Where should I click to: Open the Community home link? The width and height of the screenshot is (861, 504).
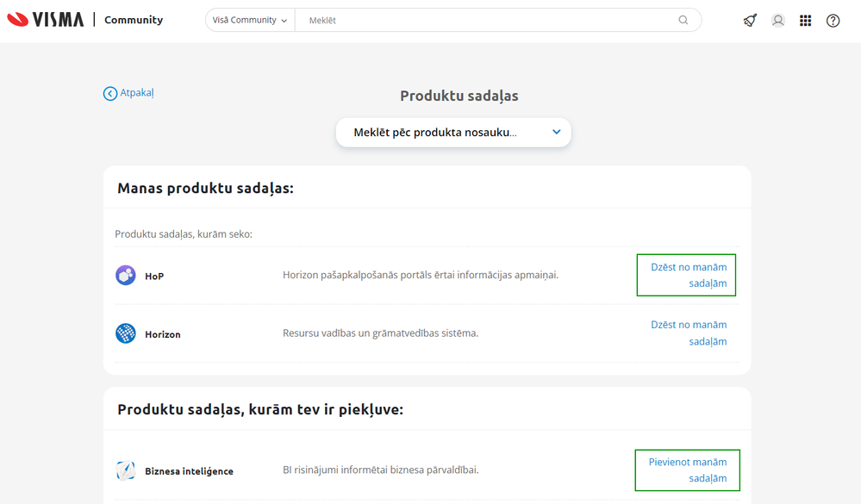click(x=134, y=20)
